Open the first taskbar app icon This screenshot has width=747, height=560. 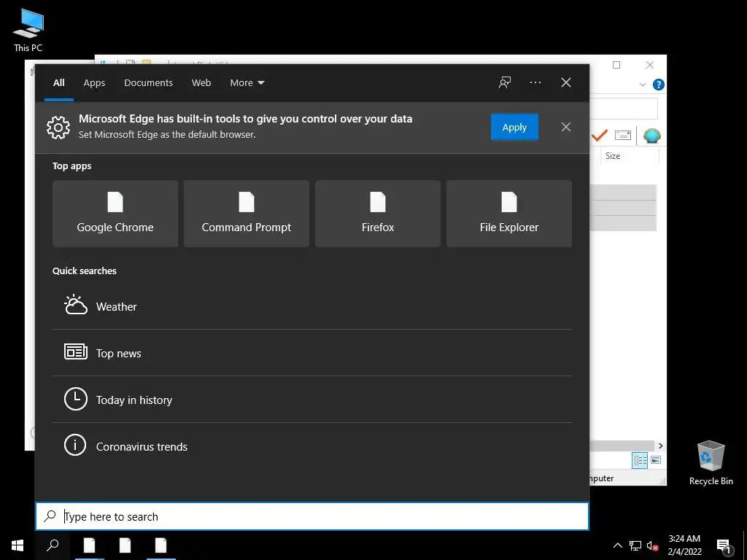90,545
